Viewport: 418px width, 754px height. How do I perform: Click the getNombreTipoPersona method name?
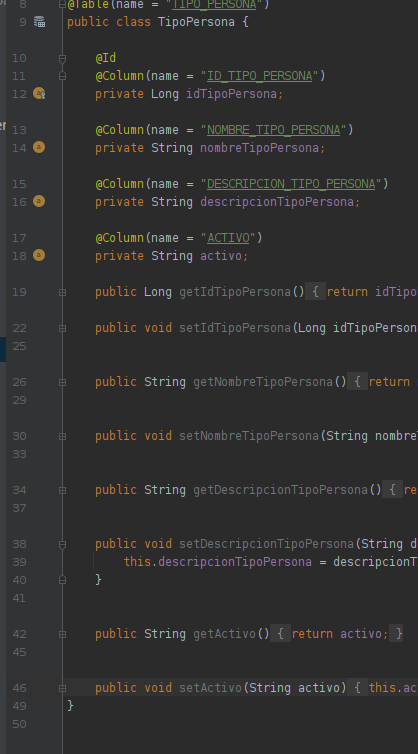tap(263, 382)
